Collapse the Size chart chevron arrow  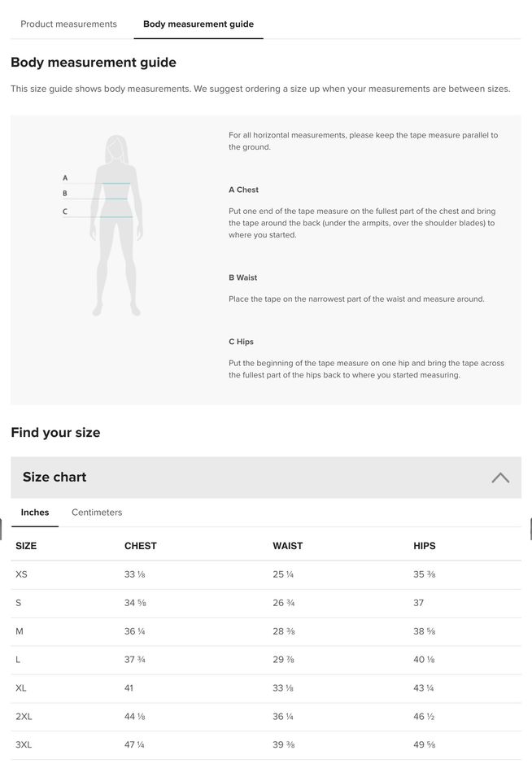point(500,478)
